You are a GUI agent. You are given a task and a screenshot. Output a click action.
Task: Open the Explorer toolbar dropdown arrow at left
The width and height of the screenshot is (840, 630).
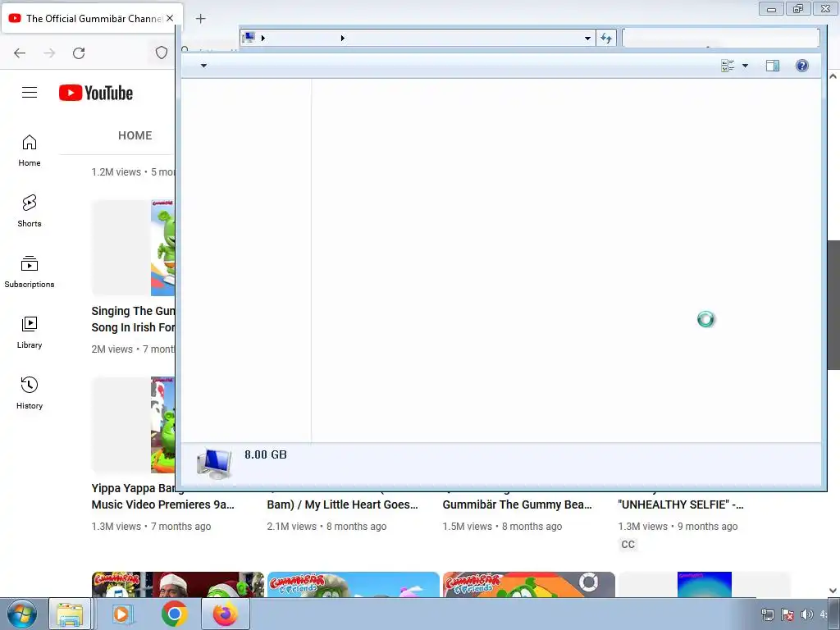(x=203, y=66)
